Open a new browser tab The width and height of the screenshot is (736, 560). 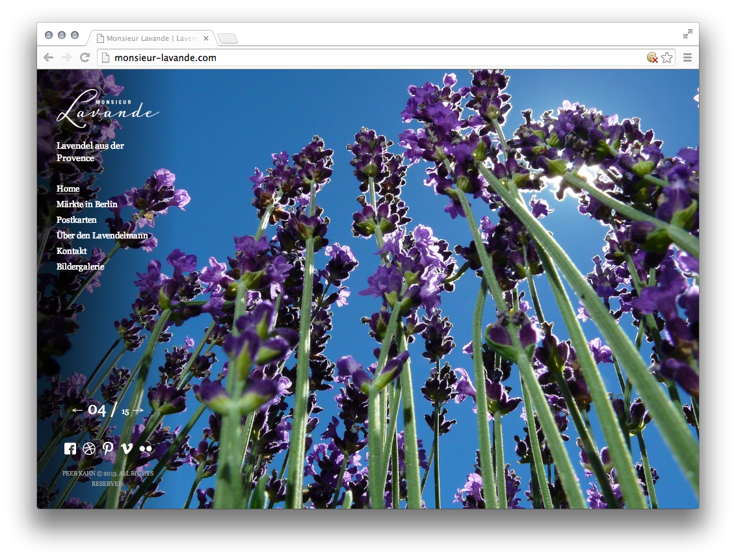(x=228, y=38)
